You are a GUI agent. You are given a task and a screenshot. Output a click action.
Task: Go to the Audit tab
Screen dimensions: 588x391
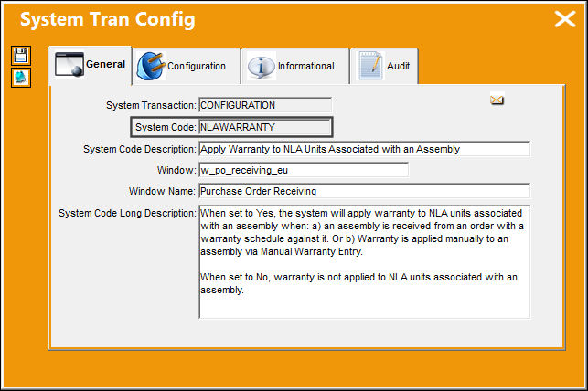click(x=384, y=66)
